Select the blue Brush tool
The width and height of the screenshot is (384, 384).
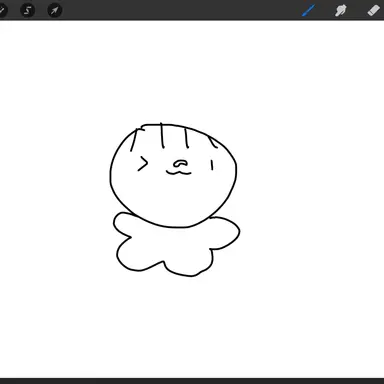tap(308, 11)
